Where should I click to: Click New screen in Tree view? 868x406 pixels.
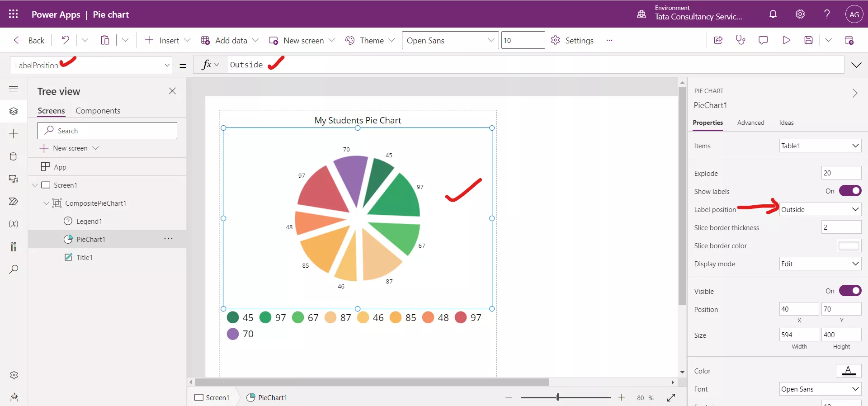coord(69,148)
